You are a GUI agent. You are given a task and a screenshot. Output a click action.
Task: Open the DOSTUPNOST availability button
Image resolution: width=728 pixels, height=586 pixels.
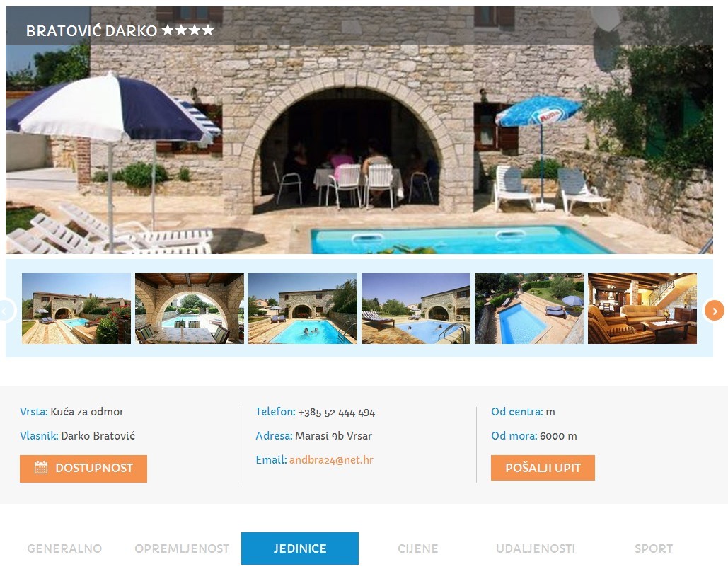tap(83, 469)
